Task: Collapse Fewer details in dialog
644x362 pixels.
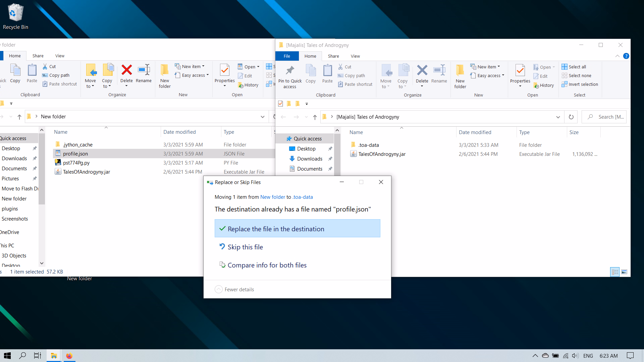Action: click(234, 289)
